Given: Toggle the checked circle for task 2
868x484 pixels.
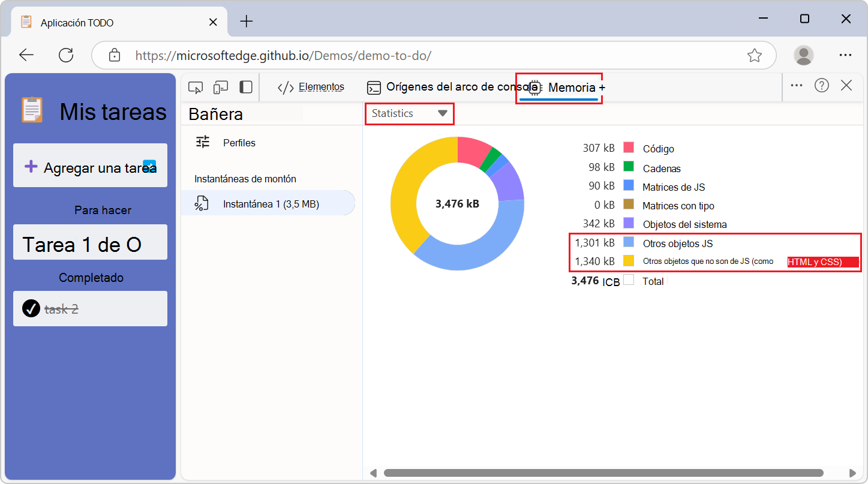Looking at the screenshot, I should [x=31, y=308].
